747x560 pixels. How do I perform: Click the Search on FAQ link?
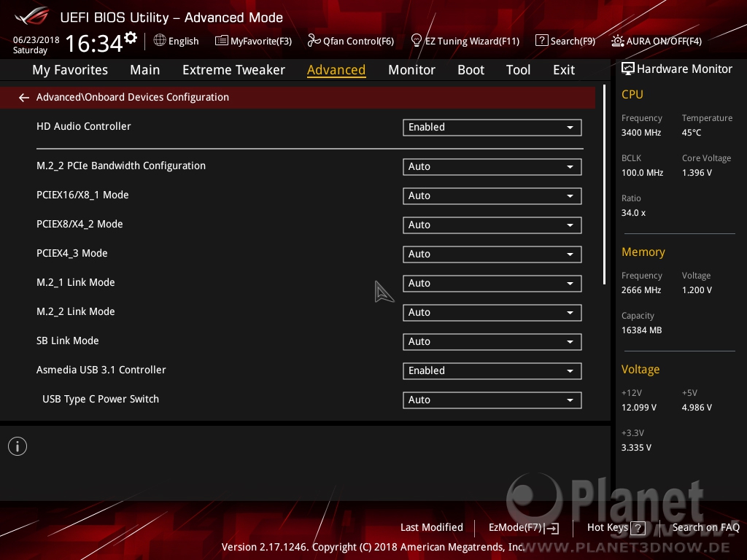click(x=705, y=528)
